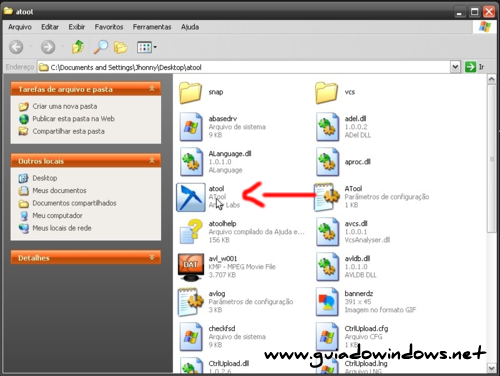The image size is (500, 376).
Task: Select the CtrlUpload.cfg file icon
Action: click(327, 337)
